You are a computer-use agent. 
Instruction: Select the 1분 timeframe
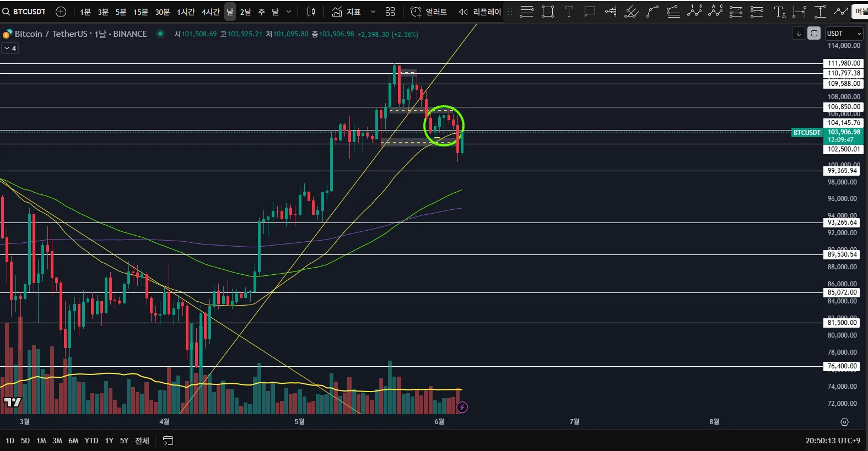85,12
